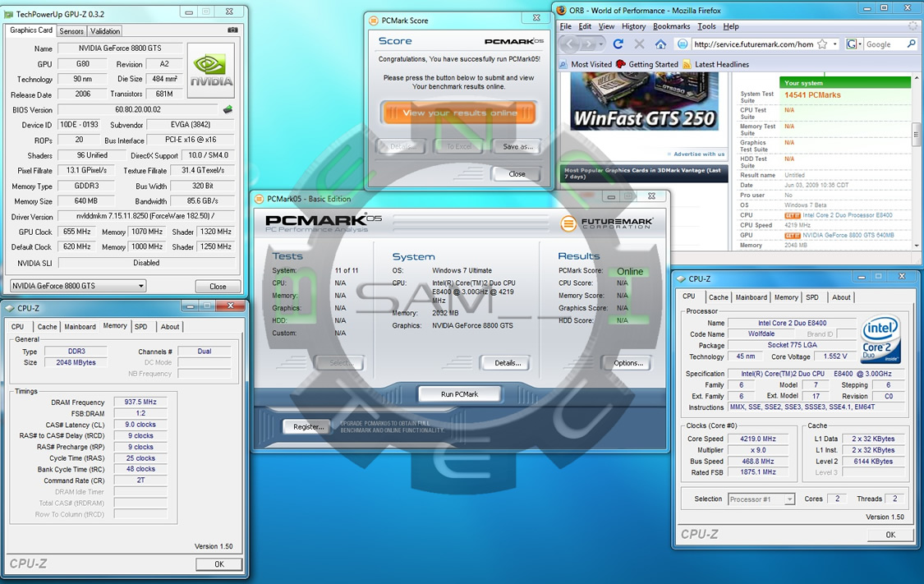Click the Firefox URL address field
Screen dimensions: 924x584
754,44
